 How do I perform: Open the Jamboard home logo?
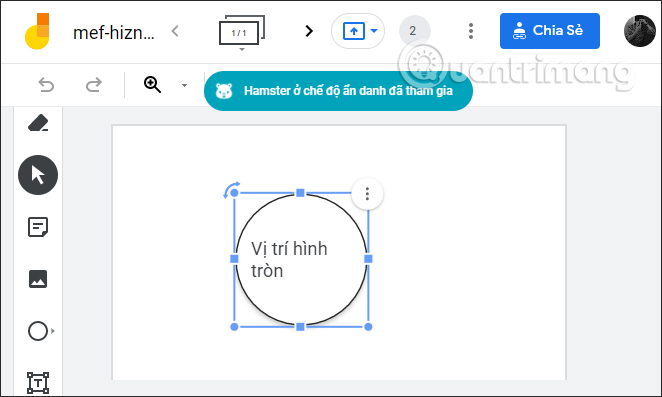coord(37,31)
